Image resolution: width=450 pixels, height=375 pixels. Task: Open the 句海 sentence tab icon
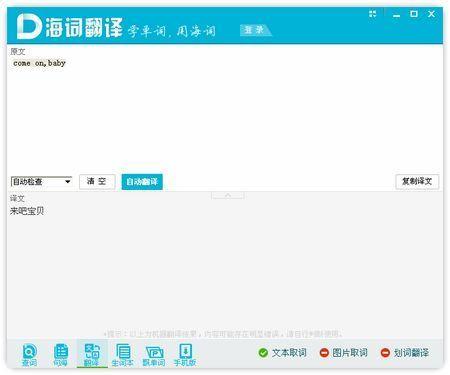click(x=60, y=355)
